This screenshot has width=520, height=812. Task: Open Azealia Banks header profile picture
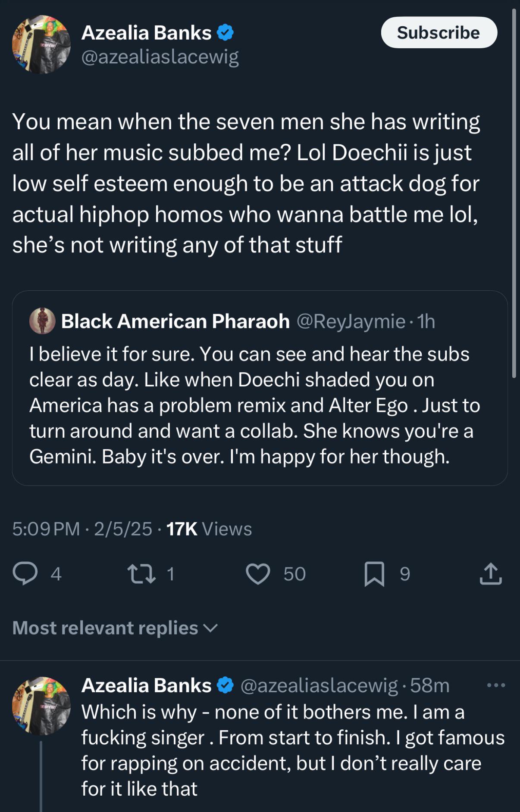(41, 44)
